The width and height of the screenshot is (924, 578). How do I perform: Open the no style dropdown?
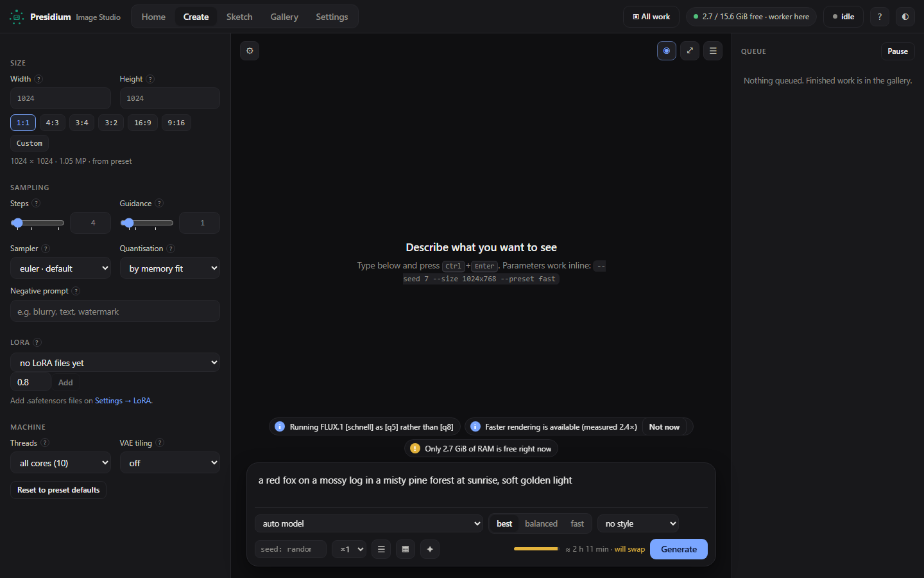(638, 523)
